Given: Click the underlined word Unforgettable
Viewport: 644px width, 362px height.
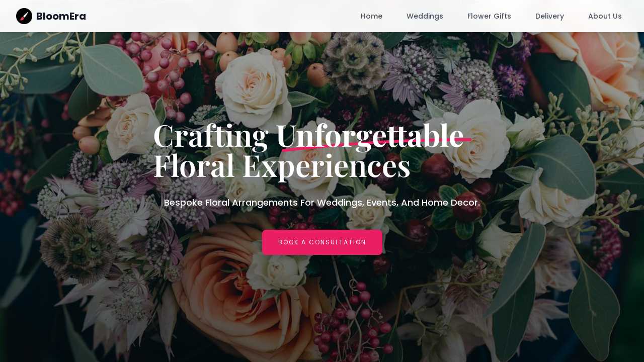Looking at the screenshot, I should [369, 136].
